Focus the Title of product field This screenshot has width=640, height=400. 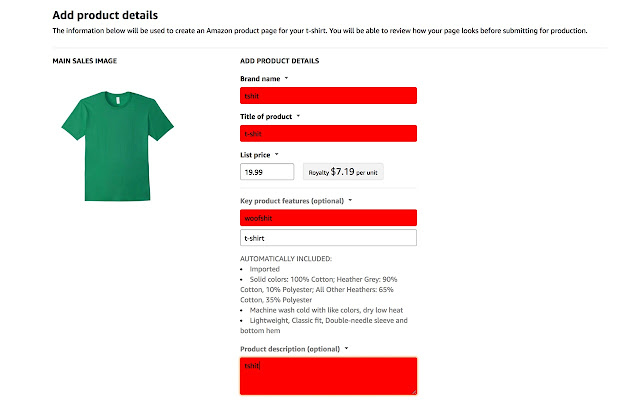coord(328,133)
